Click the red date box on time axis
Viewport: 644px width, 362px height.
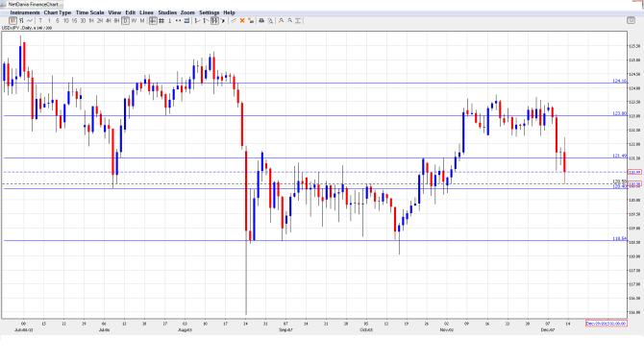(607, 324)
